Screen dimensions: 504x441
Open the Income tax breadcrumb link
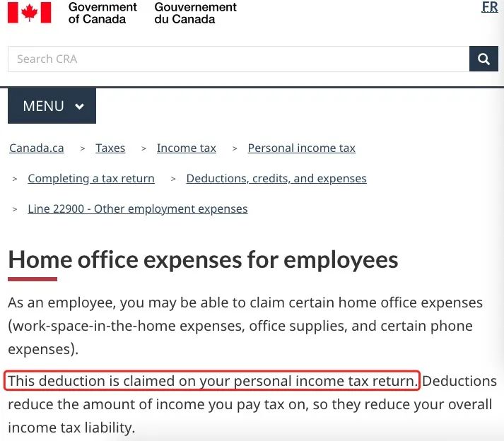pos(187,148)
